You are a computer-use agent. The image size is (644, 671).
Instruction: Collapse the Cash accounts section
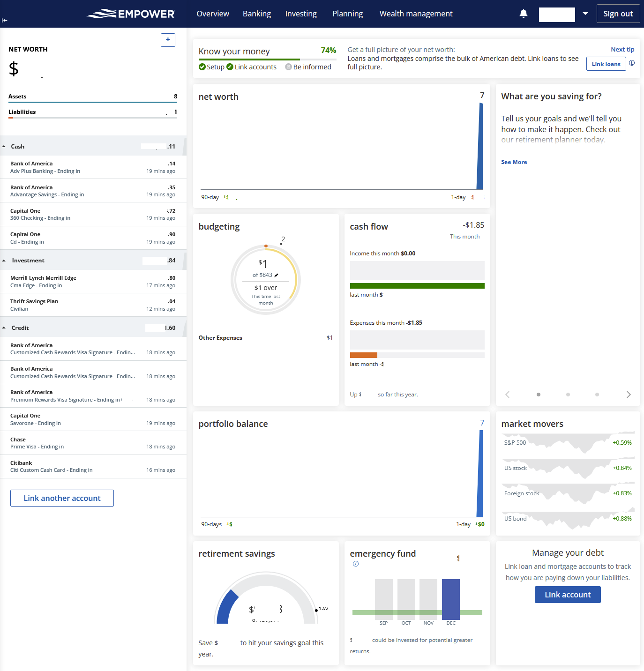(4, 147)
